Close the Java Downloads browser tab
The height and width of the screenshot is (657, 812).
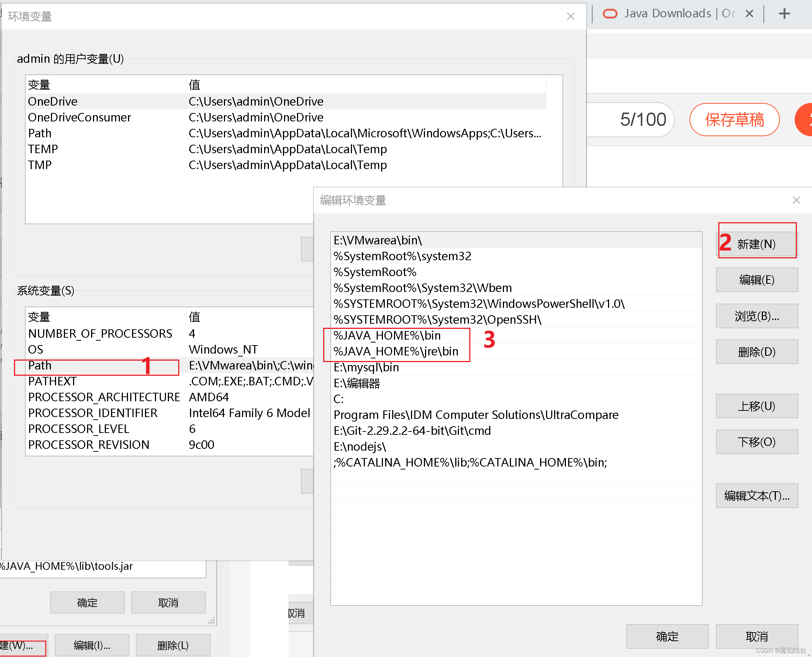tap(749, 14)
